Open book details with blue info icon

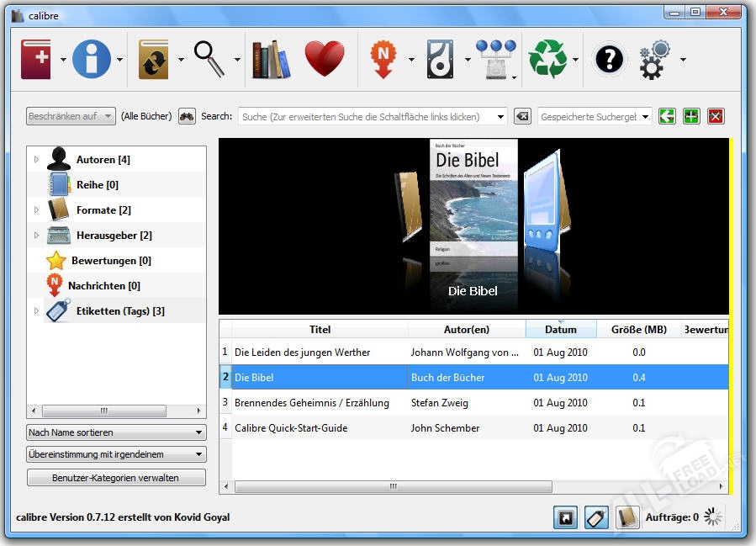click(x=92, y=60)
